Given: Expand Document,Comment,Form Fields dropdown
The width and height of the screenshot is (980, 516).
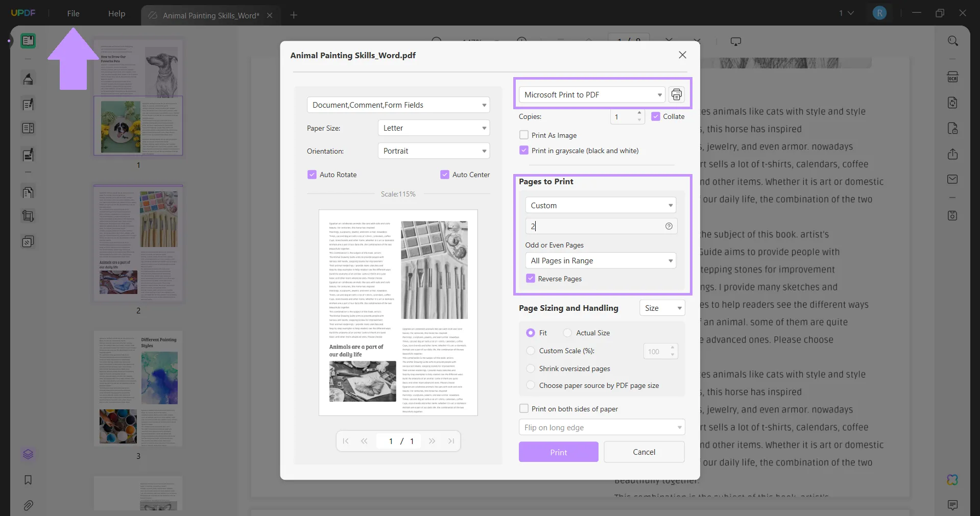Looking at the screenshot, I should coord(398,105).
